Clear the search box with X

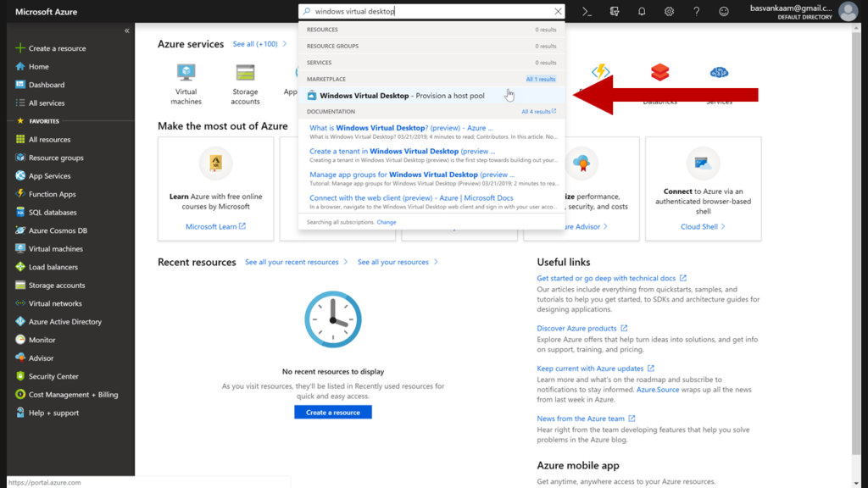558,11
